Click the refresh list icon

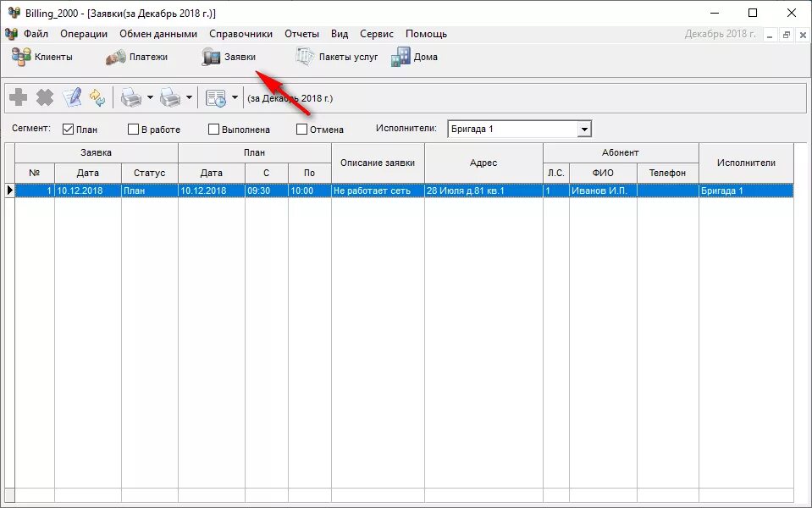pyautogui.click(x=97, y=97)
